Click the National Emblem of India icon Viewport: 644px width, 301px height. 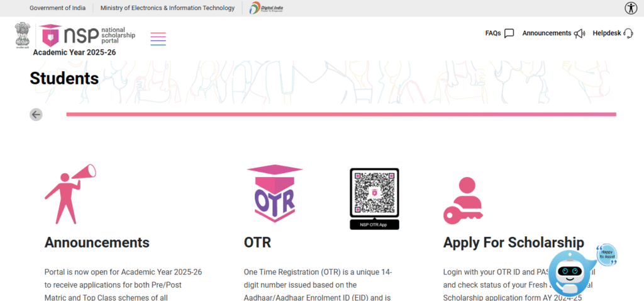[23, 35]
